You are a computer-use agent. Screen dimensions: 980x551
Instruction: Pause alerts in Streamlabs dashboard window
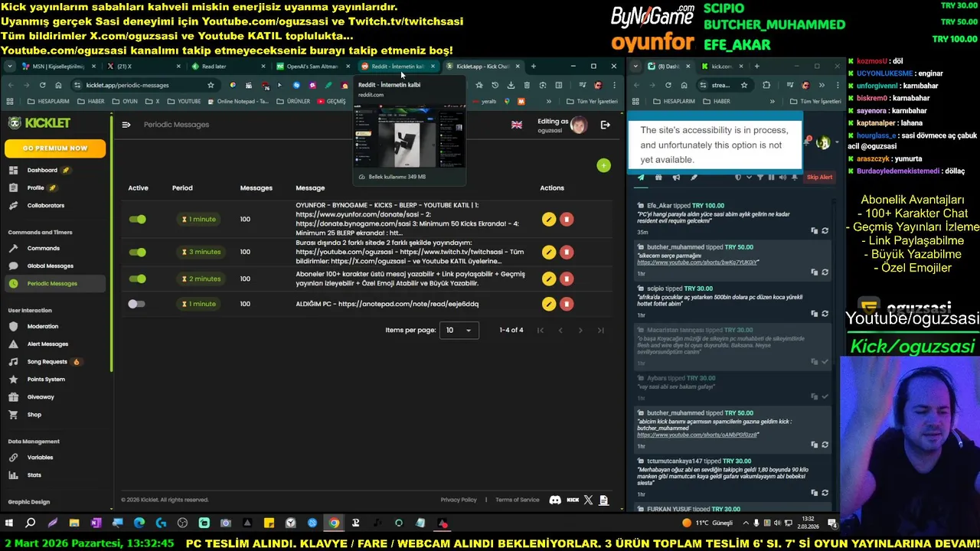coord(771,178)
